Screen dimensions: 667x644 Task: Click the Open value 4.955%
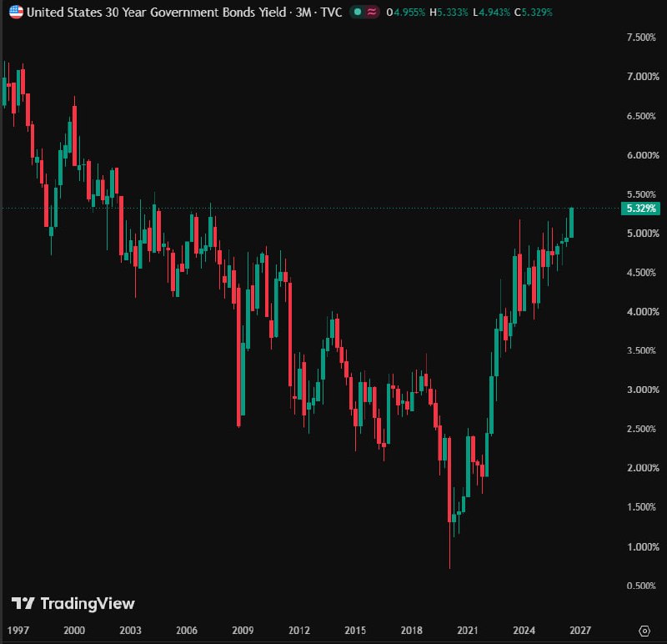coord(409,13)
